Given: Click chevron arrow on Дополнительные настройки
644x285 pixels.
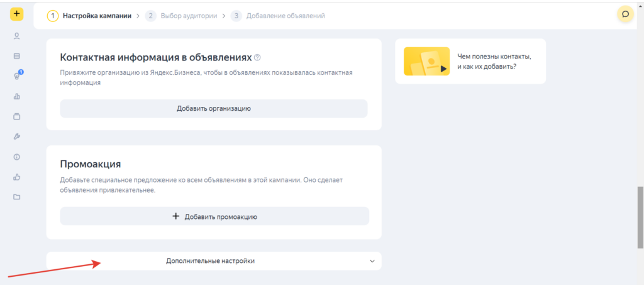Looking at the screenshot, I should pos(372,261).
